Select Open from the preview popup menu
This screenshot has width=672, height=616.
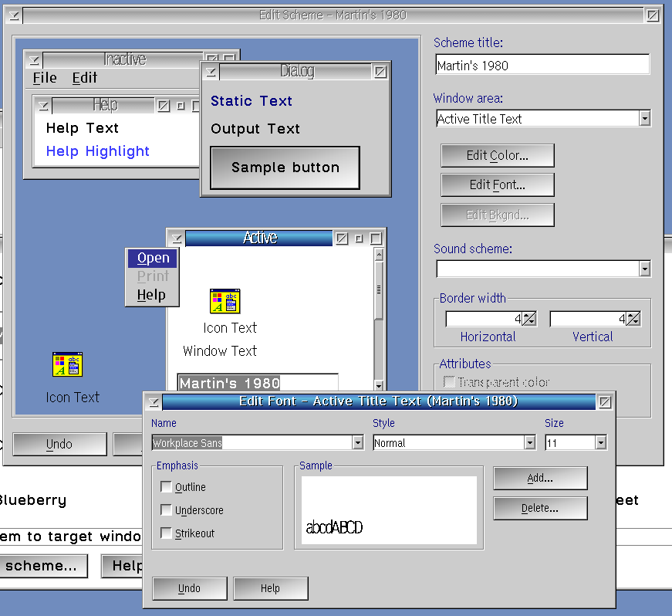pos(153,259)
